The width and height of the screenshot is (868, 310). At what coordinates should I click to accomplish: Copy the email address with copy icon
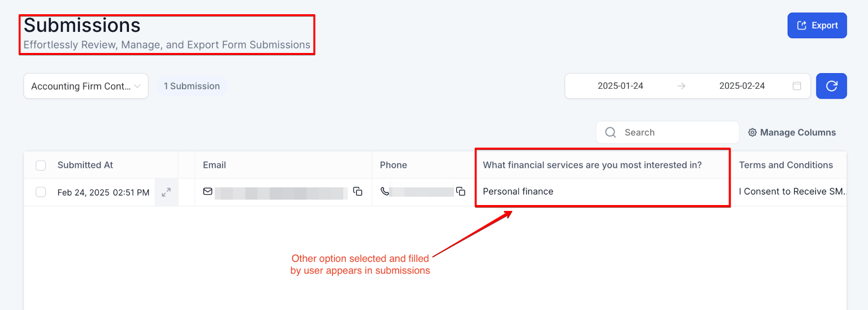(358, 191)
